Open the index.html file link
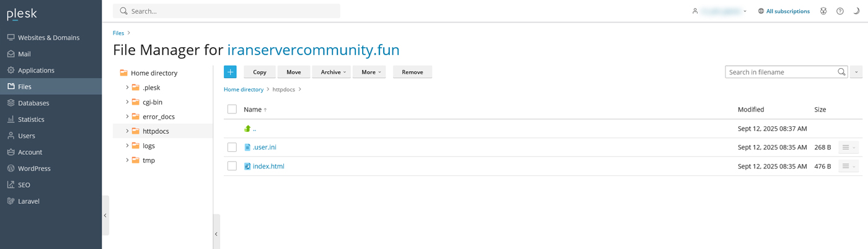Viewport: 868px width, 249px height. [x=268, y=166]
